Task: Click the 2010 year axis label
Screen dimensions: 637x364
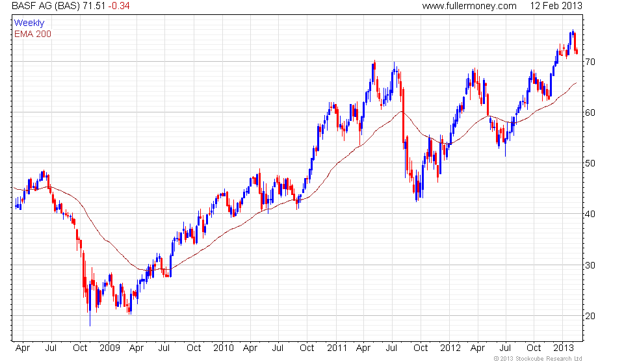Action: click(x=224, y=348)
